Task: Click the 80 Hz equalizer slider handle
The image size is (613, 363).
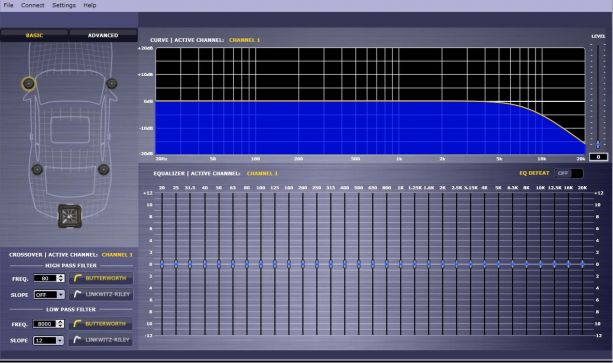Action: tap(247, 265)
